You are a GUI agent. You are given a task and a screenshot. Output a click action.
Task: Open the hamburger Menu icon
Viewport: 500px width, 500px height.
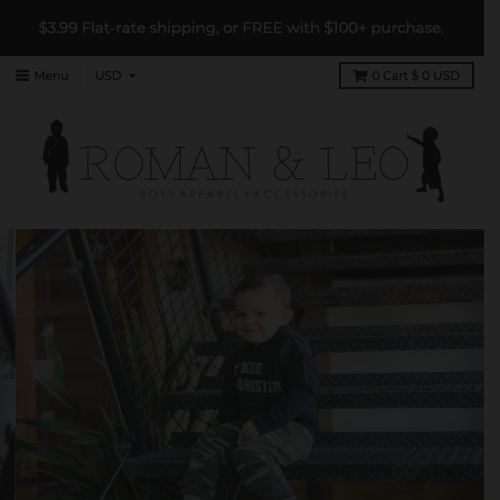tap(22, 76)
